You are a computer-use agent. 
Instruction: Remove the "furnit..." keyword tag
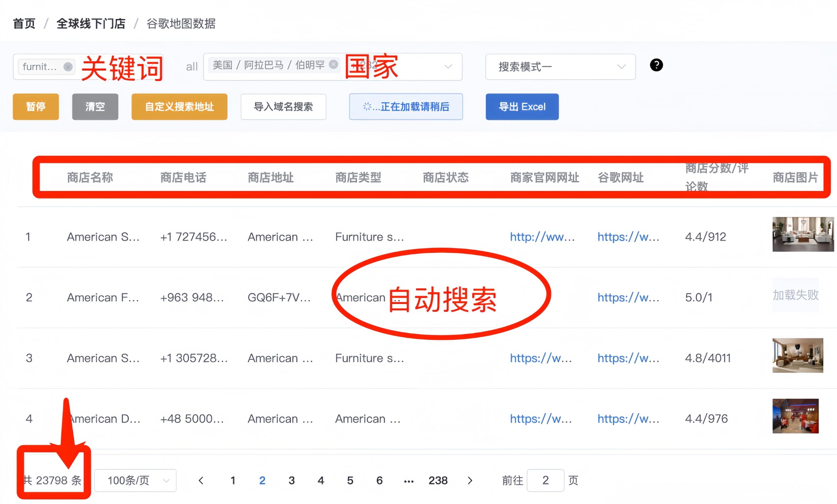(68, 67)
